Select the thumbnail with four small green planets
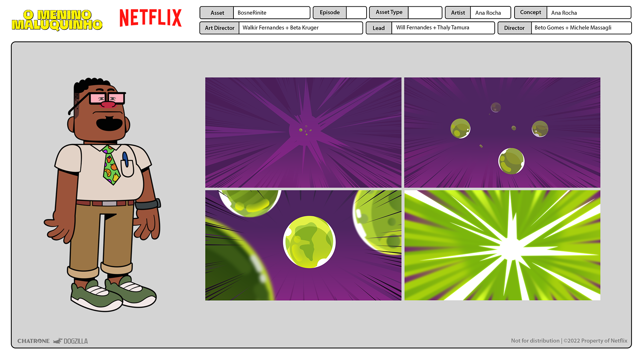This screenshot has height=362, width=644. coord(502,132)
